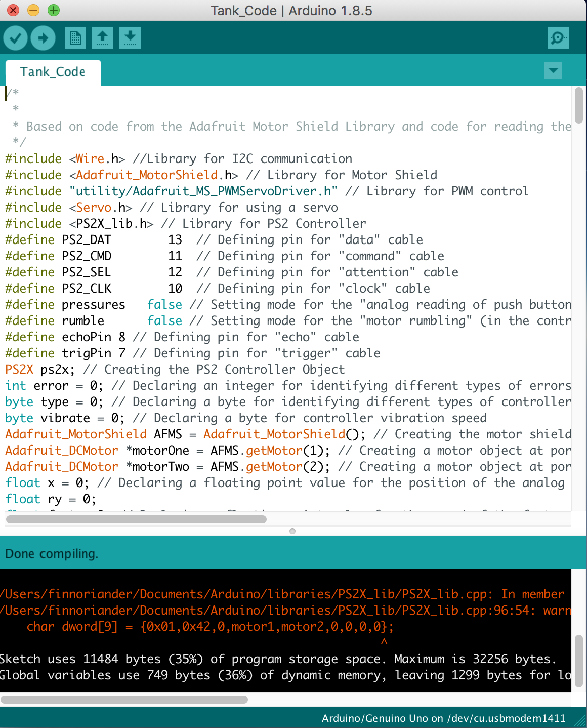This screenshot has height=728, width=587.
Task: Open the tab menu dropdown arrow
Action: (553, 70)
